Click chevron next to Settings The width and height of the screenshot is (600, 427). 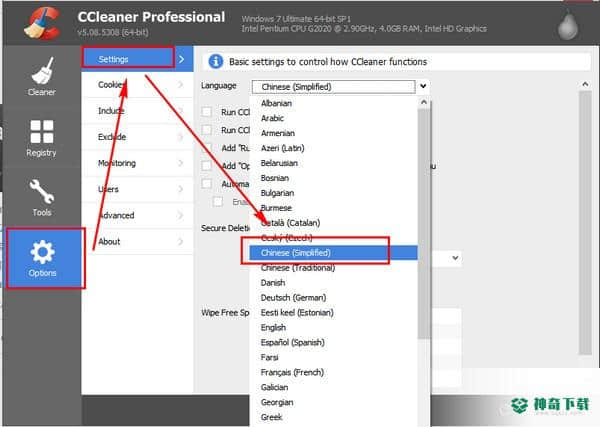pyautogui.click(x=182, y=59)
